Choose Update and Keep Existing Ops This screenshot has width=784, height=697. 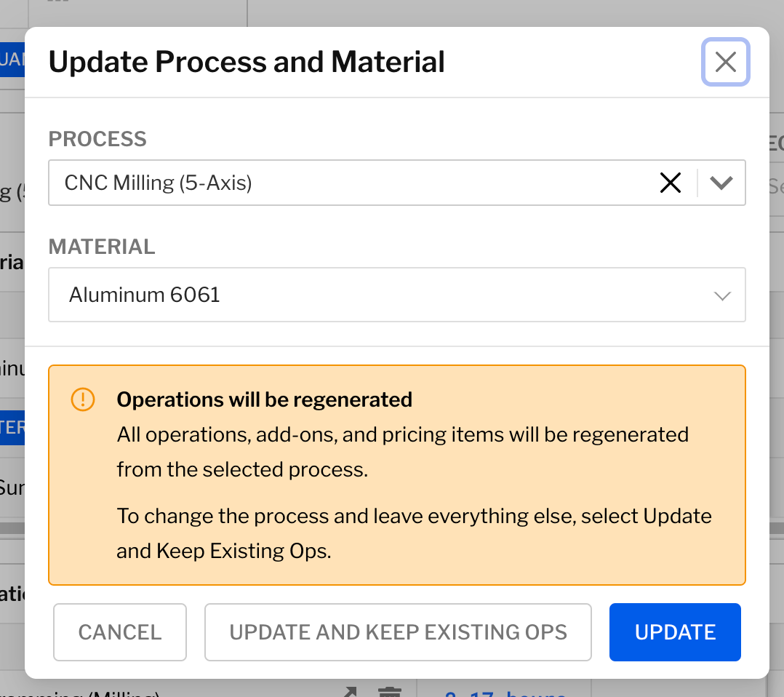(x=398, y=632)
